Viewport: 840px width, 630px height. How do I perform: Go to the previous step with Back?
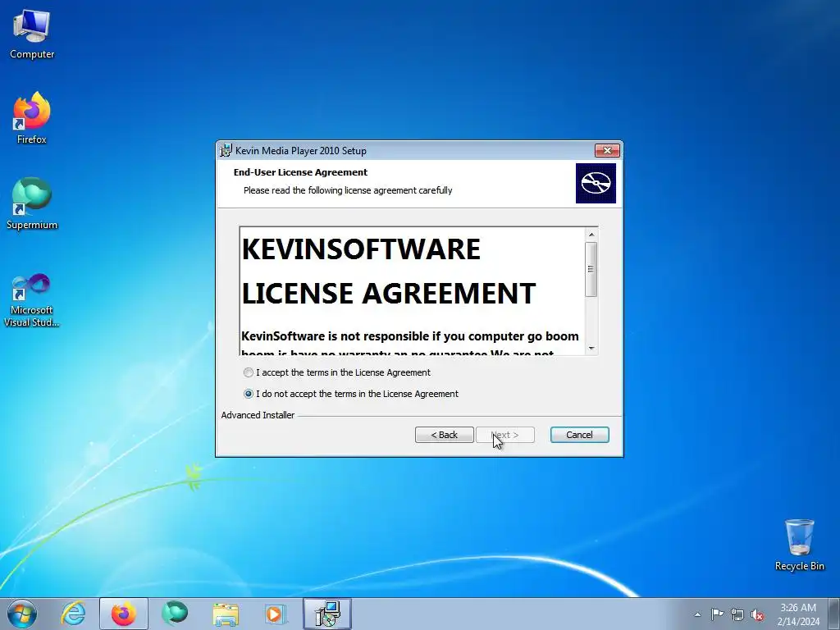(x=444, y=435)
